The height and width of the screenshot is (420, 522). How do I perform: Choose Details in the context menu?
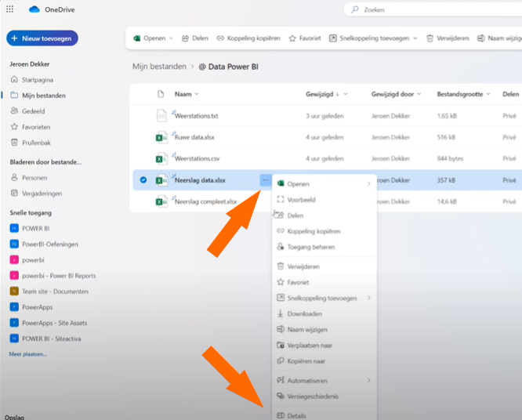click(x=296, y=415)
